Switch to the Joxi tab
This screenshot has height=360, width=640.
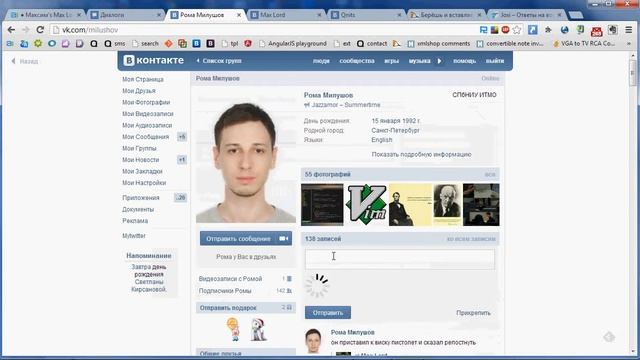pos(526,15)
